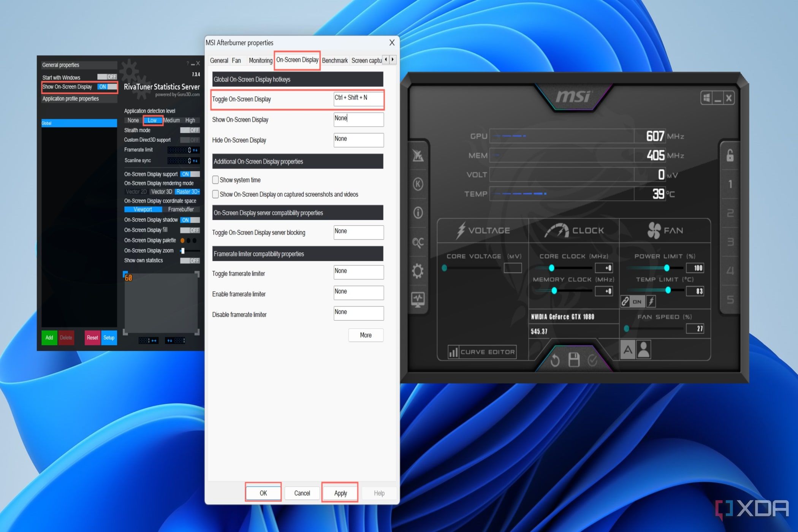This screenshot has width=798, height=532.
Task: Switch to the On-Screen Display tab
Action: coord(297,60)
